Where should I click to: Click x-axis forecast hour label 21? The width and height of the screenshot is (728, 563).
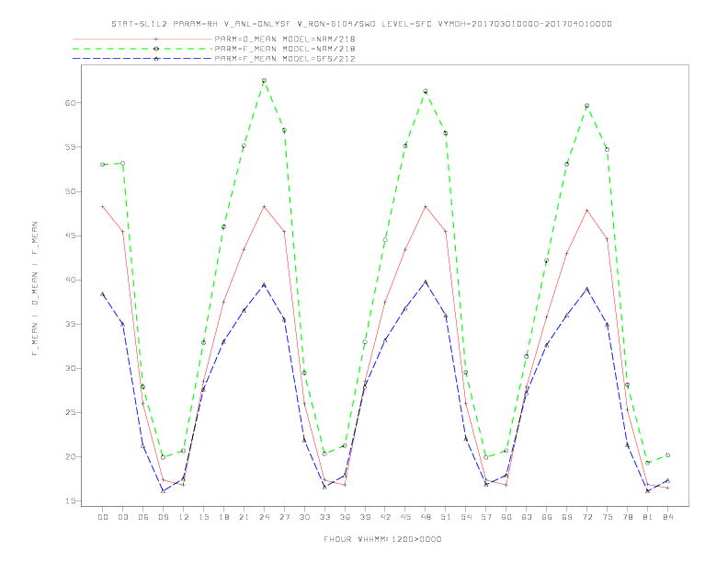[244, 517]
